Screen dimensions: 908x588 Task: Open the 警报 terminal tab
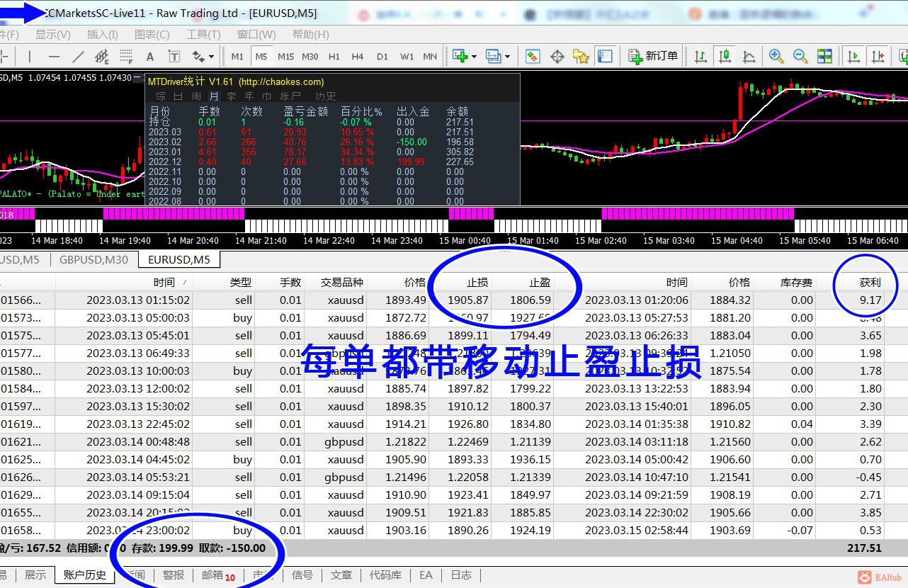[174, 575]
